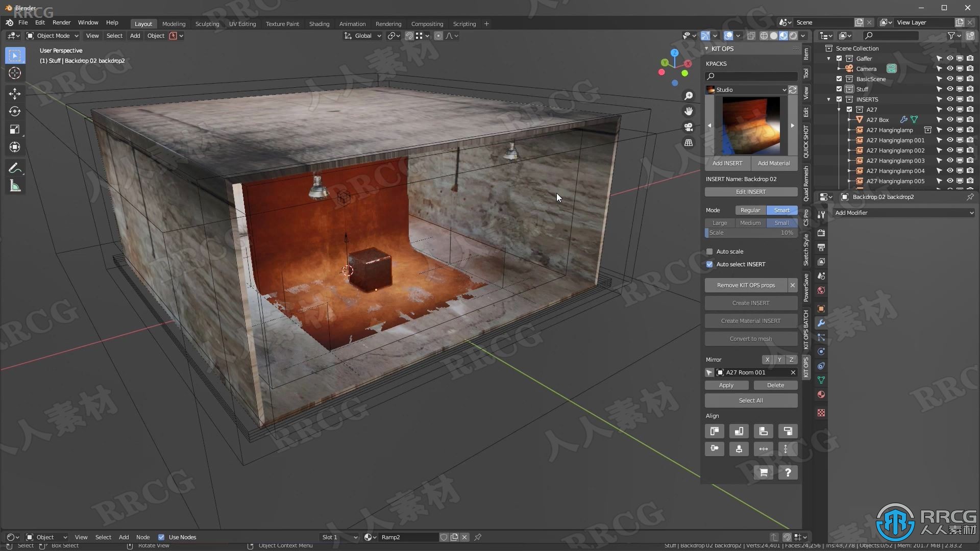
Task: Click the zoom view magnifier icon
Action: click(x=689, y=96)
